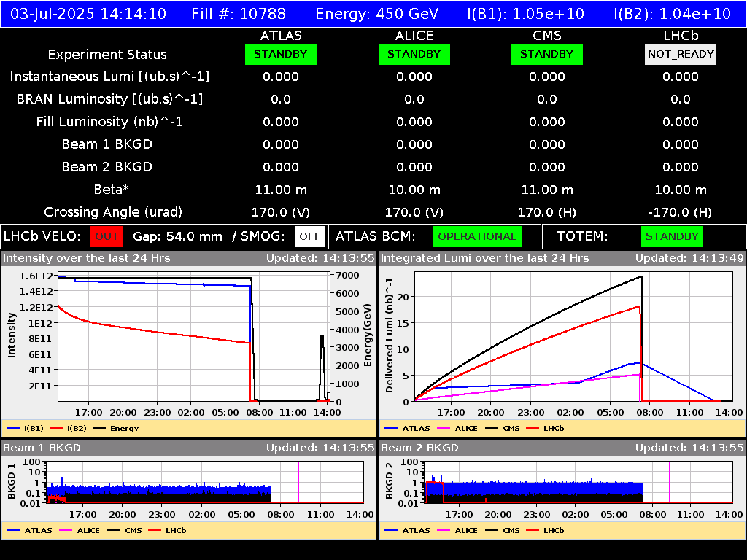The height and width of the screenshot is (560, 747).
Task: Click ALICE legend in Beam 2 BKGD chart
Action: (457, 530)
